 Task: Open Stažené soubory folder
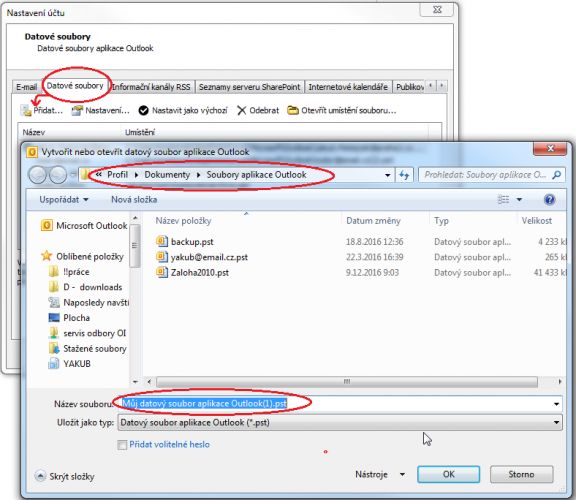point(88,348)
